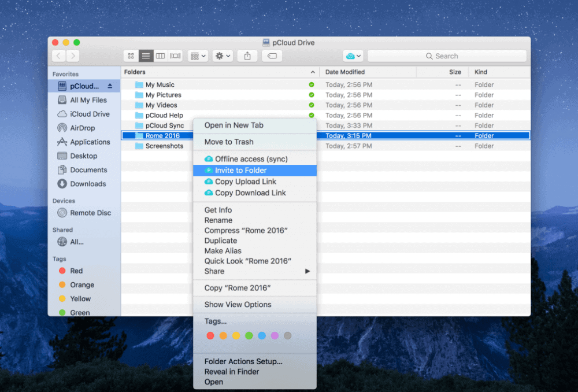This screenshot has height=392, width=578.
Task: Select the Red tag in sidebar
Action: [x=84, y=271]
